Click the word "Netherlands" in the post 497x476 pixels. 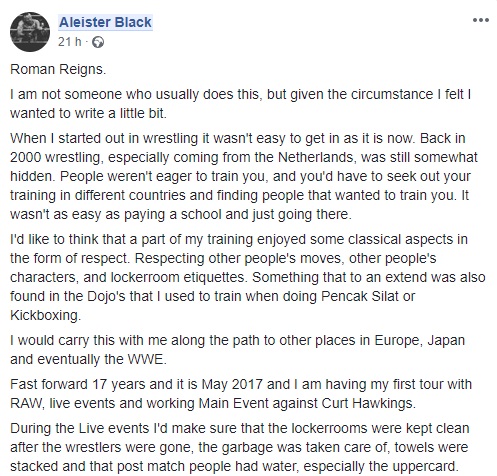[x=315, y=157]
